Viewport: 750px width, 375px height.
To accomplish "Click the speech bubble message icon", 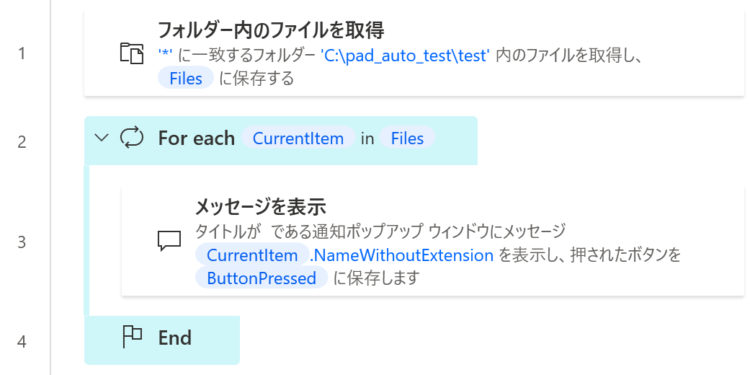I will pos(169,241).
